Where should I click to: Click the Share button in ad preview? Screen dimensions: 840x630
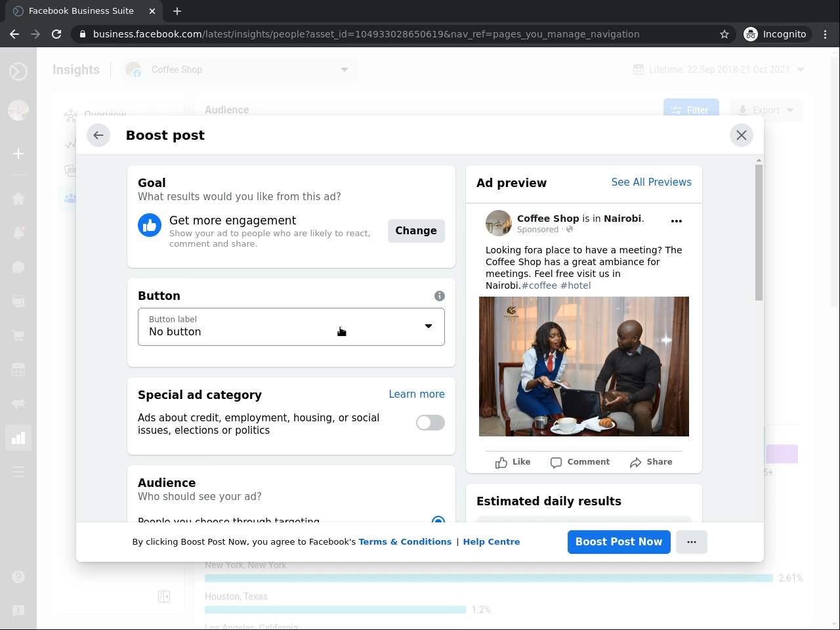coord(651,462)
